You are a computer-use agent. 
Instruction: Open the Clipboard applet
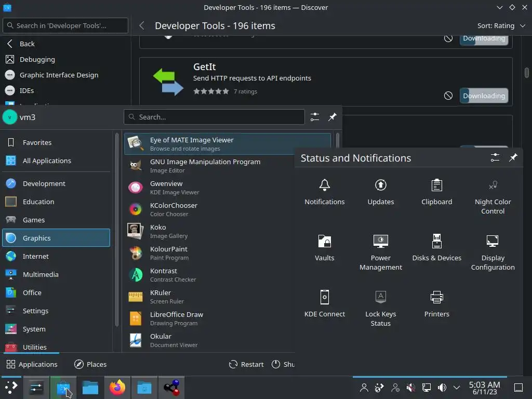coord(436,192)
